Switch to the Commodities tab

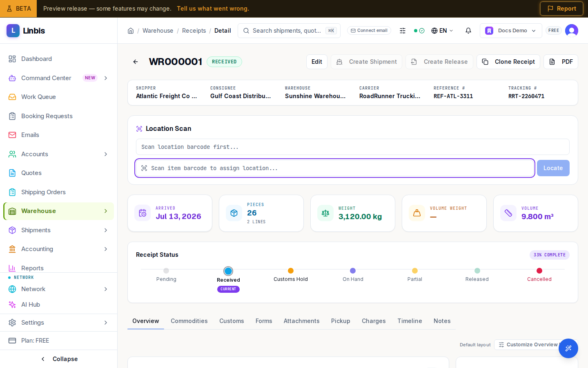click(x=189, y=321)
